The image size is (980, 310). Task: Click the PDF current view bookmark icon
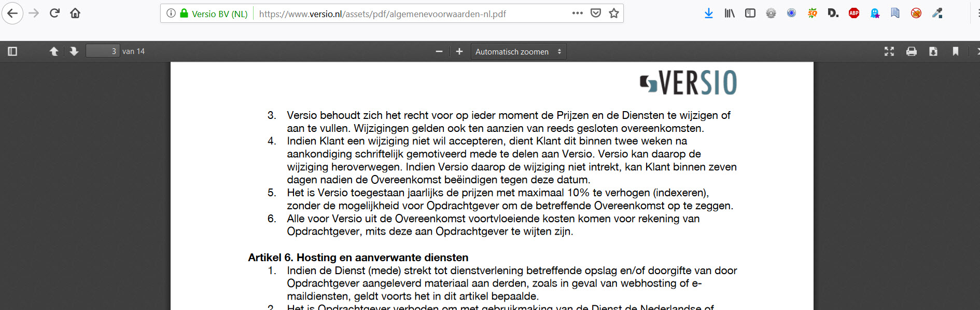coord(956,51)
